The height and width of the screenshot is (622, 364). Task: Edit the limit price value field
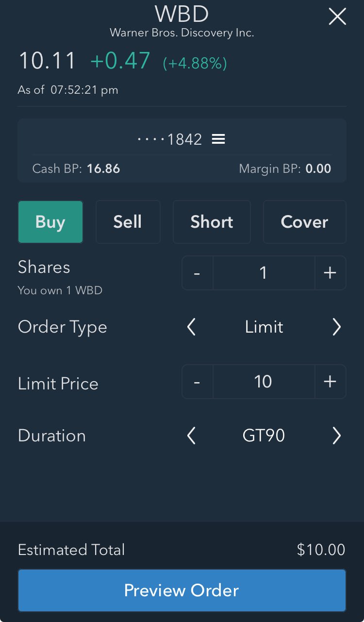(x=264, y=382)
